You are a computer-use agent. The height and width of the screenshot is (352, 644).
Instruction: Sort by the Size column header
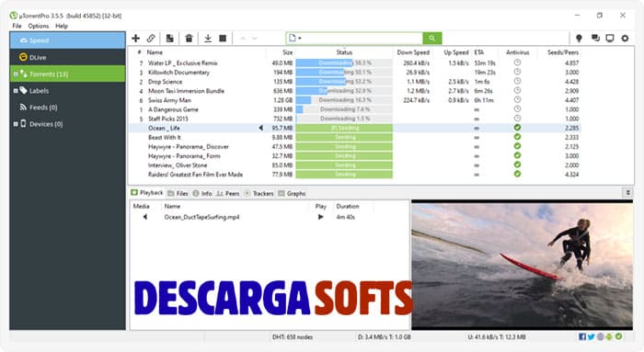point(287,52)
